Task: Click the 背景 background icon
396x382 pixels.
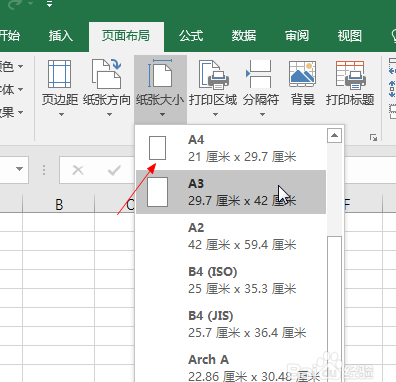Action: click(x=302, y=75)
